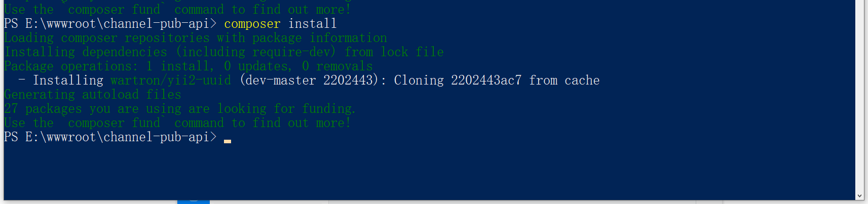868x204 pixels.
Task: Click the blinking cursor at the last prompt
Action: point(228,141)
